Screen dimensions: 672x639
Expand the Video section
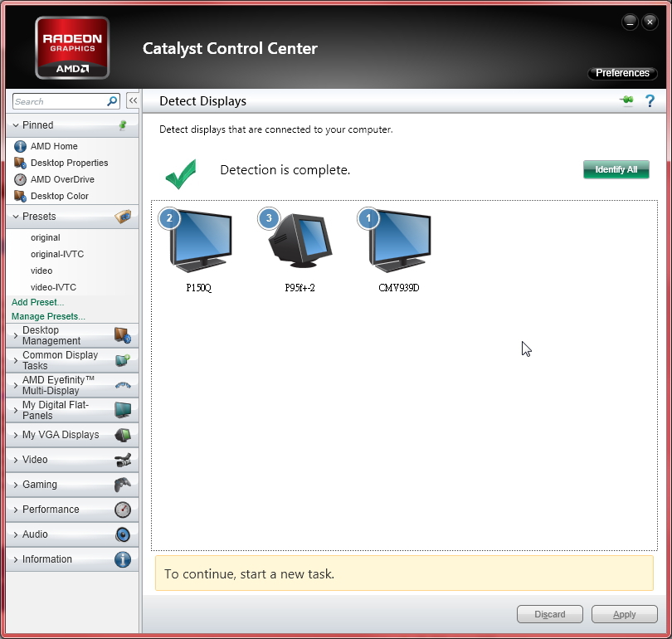coord(16,460)
